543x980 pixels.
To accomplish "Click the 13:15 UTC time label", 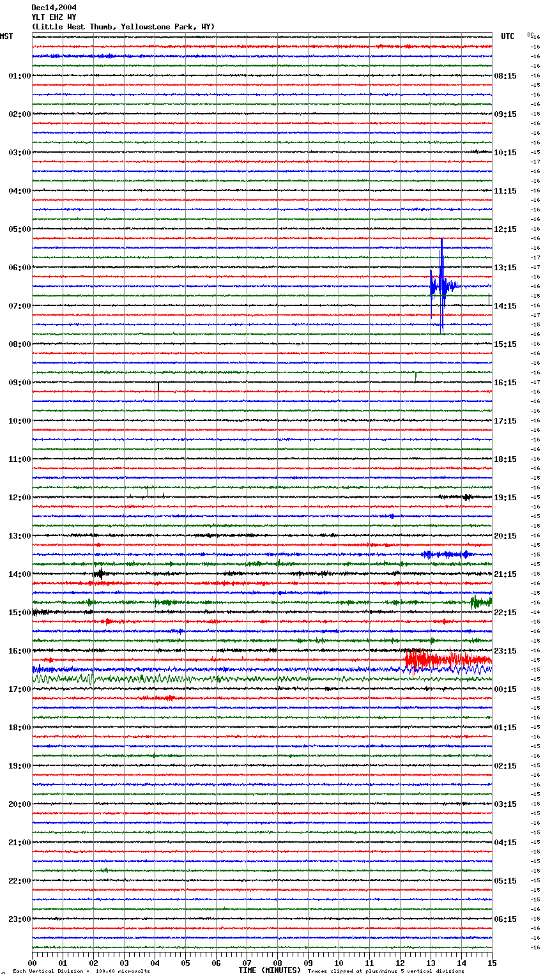I will pyautogui.click(x=505, y=268).
